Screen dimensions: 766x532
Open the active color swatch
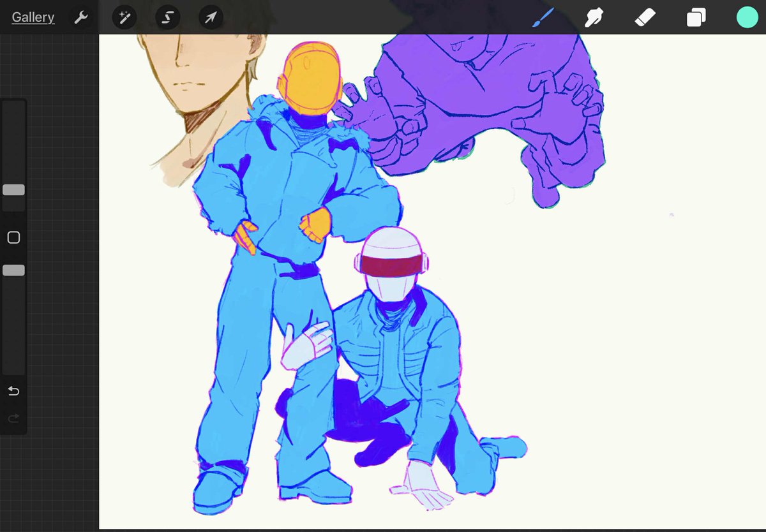(x=747, y=17)
